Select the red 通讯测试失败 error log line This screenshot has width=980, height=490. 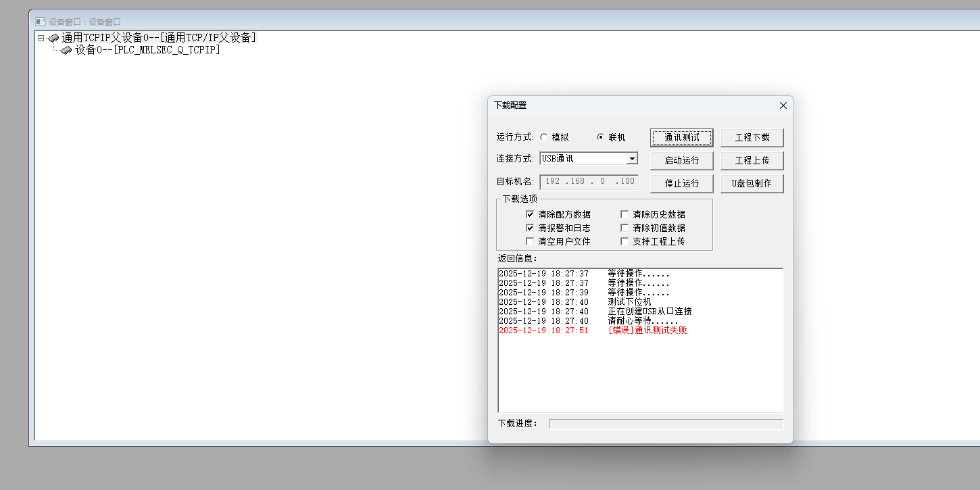click(593, 330)
